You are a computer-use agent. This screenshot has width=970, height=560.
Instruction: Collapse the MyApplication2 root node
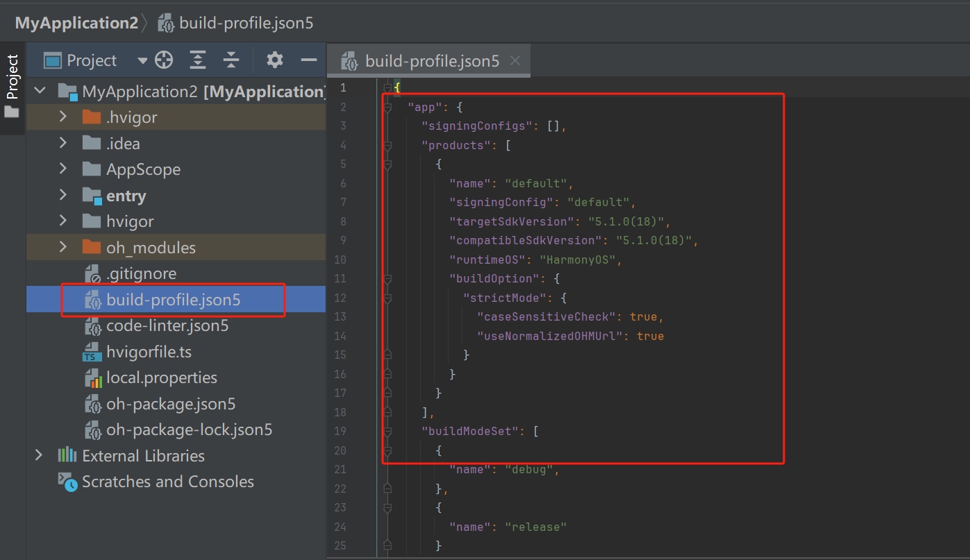(40, 92)
